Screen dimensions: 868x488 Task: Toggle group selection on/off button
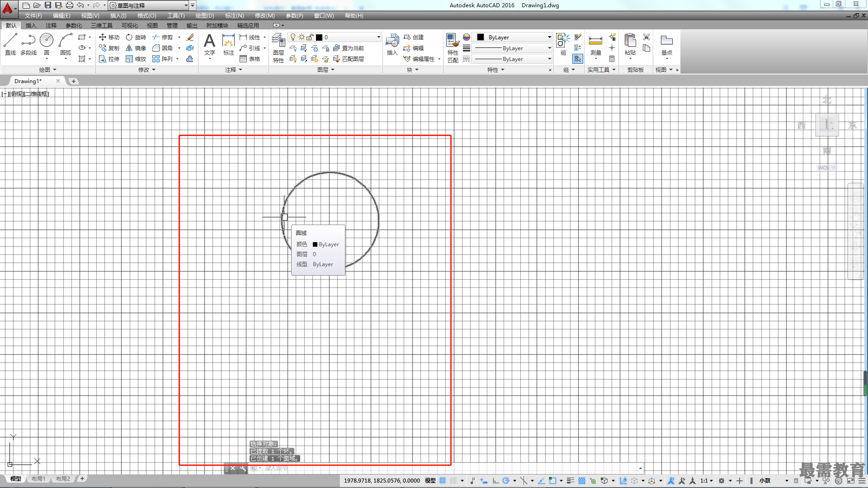578,59
